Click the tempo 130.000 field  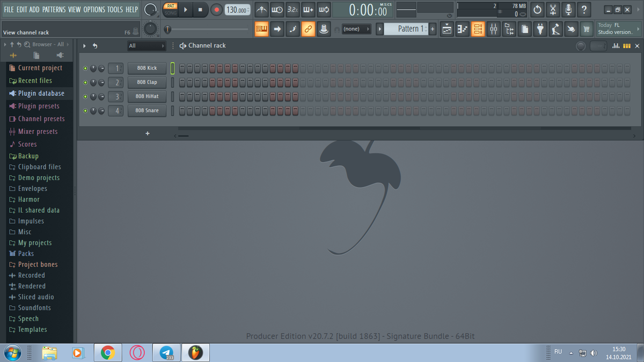click(237, 10)
